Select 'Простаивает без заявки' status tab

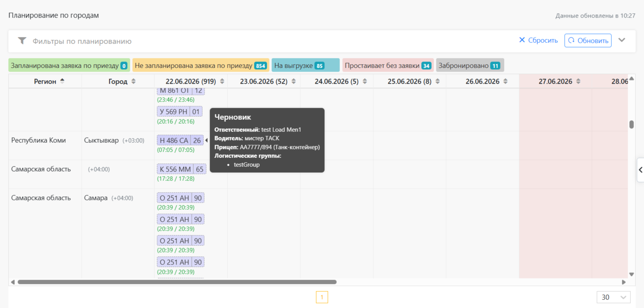pos(388,65)
